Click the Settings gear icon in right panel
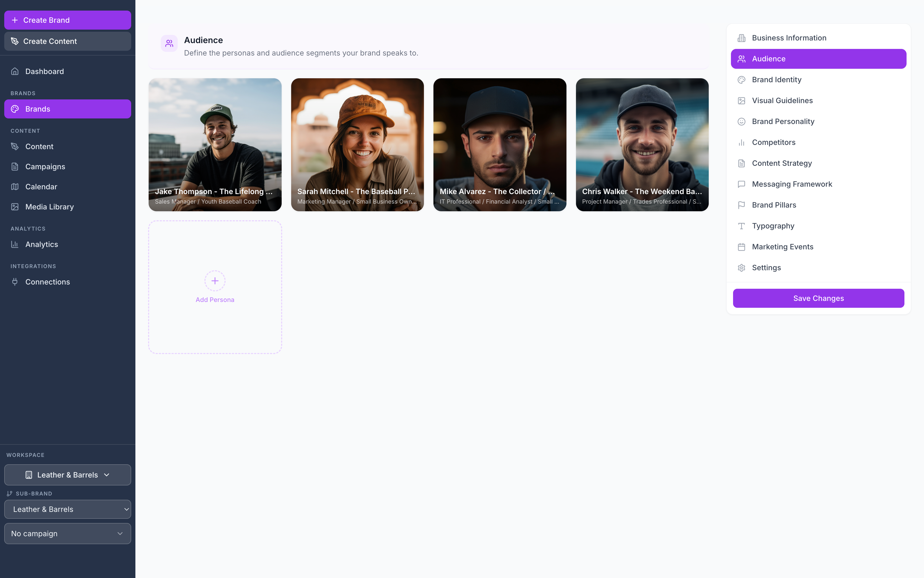Image resolution: width=924 pixels, height=578 pixels. 741,268
